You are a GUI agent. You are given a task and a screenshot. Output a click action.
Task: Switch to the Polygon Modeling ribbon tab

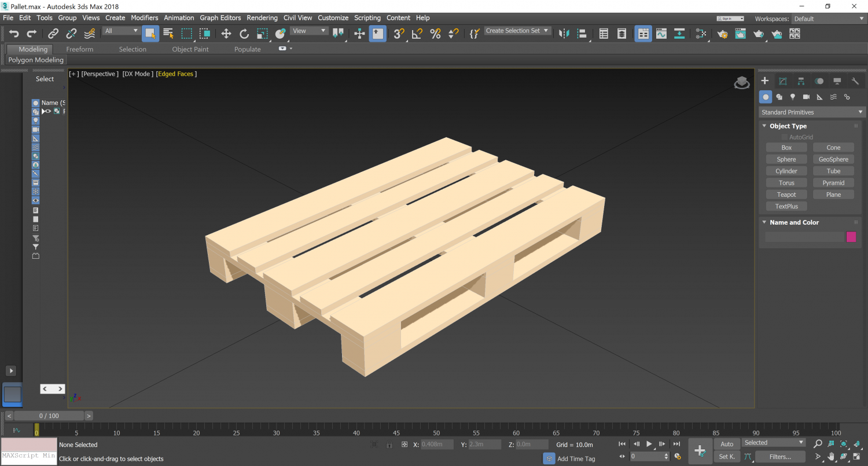pyautogui.click(x=36, y=60)
